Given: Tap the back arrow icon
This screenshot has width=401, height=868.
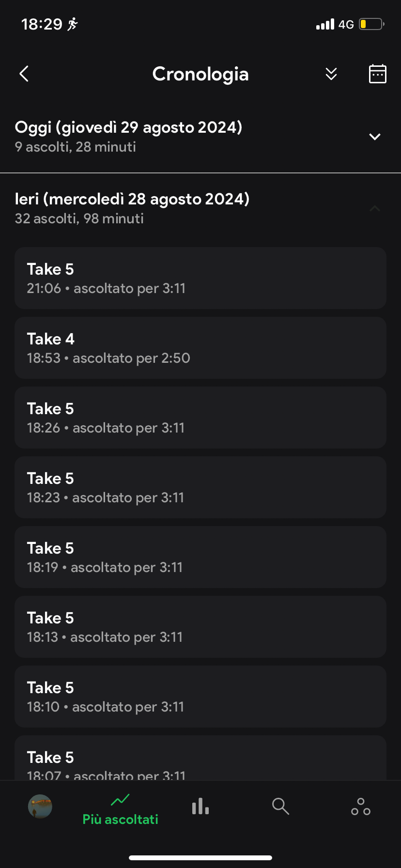Looking at the screenshot, I should (24, 74).
